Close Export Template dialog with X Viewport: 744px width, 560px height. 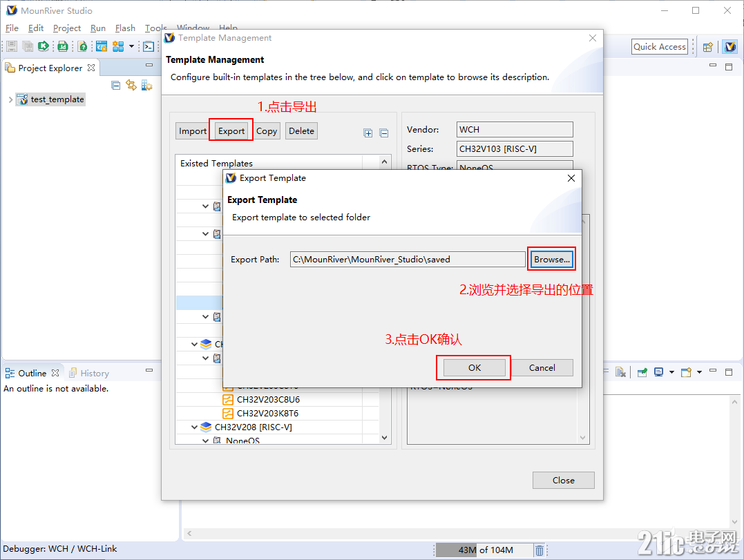(x=571, y=178)
